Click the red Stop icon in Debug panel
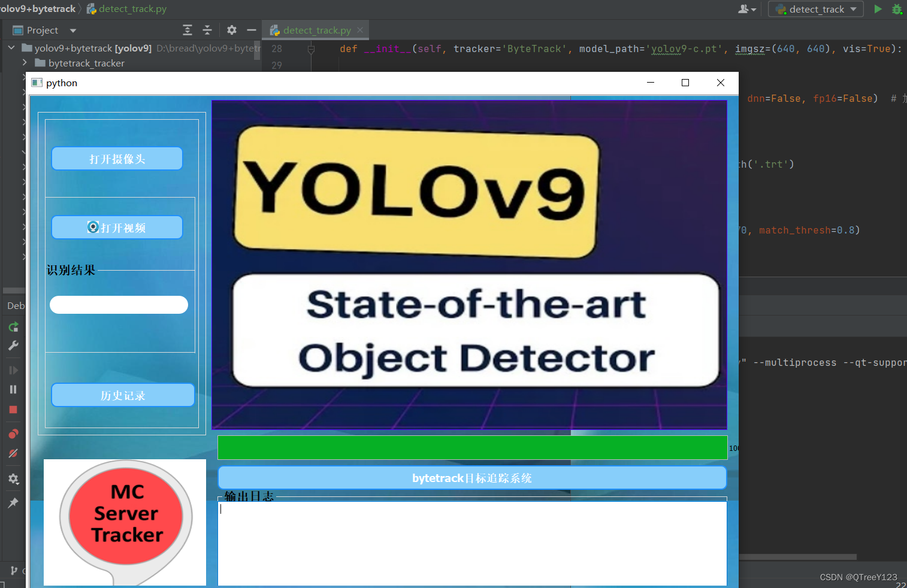The image size is (907, 588). [x=13, y=410]
